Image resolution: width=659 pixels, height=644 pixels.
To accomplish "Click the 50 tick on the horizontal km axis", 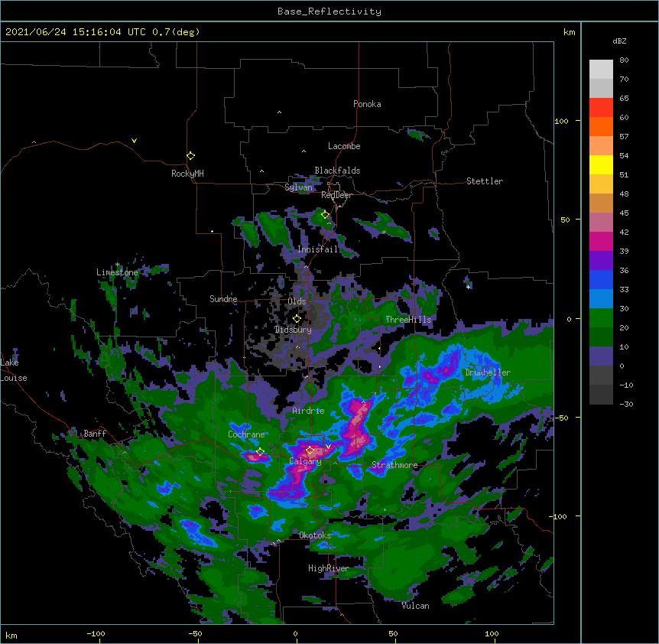I will point(394,634).
